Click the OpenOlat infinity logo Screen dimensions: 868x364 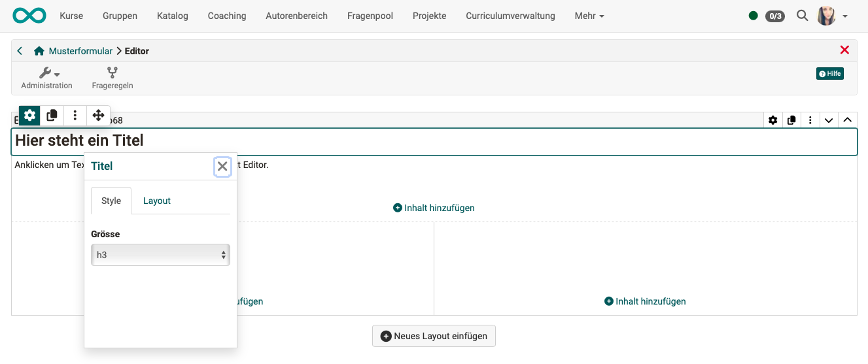pos(29,16)
